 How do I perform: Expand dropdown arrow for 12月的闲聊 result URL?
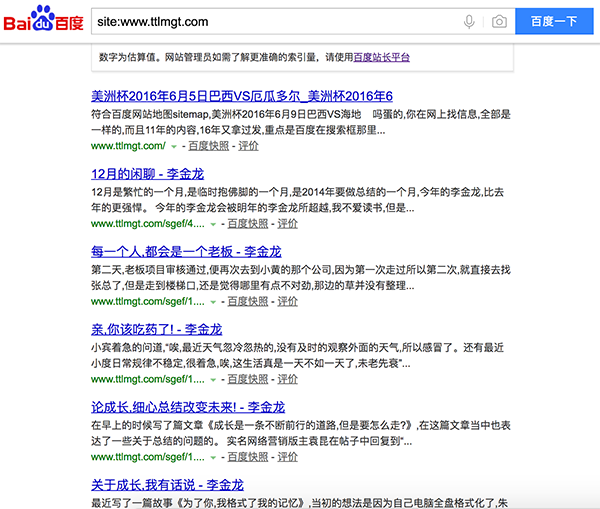pyautogui.click(x=213, y=224)
